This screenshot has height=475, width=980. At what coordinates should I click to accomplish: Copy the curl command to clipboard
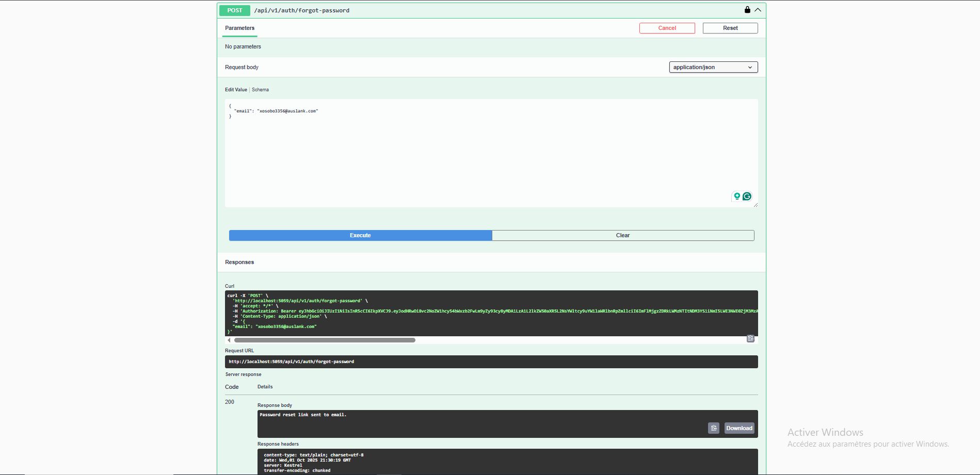tap(750, 338)
